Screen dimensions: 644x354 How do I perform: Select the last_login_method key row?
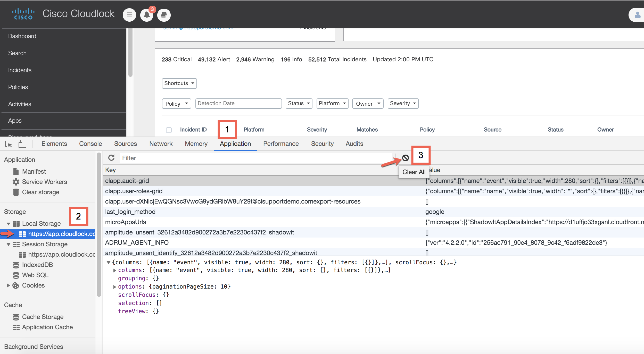point(263,212)
